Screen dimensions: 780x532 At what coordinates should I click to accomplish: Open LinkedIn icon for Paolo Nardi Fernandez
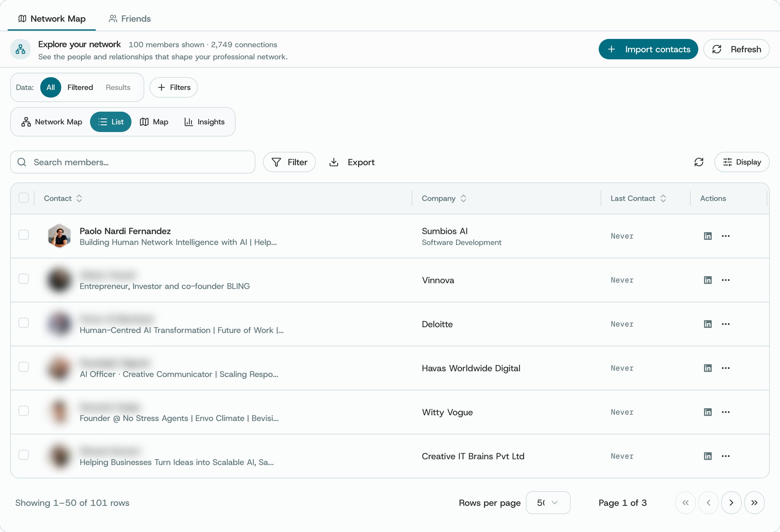pos(708,236)
